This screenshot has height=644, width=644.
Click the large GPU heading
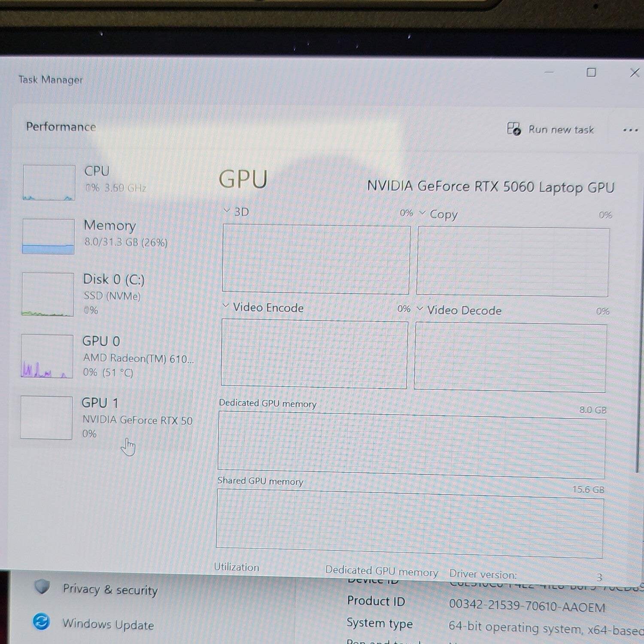point(243,179)
